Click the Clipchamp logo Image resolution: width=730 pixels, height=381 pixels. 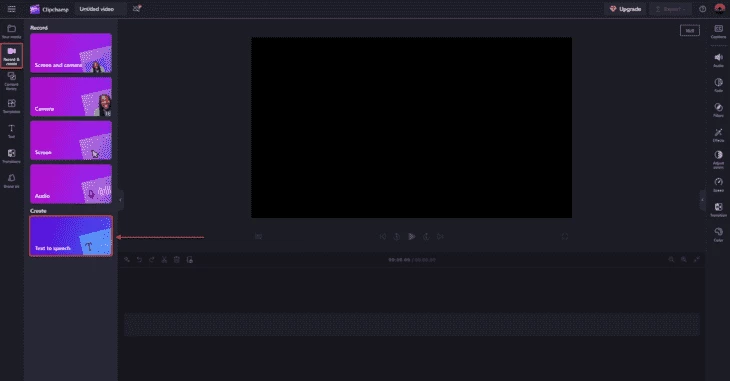click(x=49, y=9)
